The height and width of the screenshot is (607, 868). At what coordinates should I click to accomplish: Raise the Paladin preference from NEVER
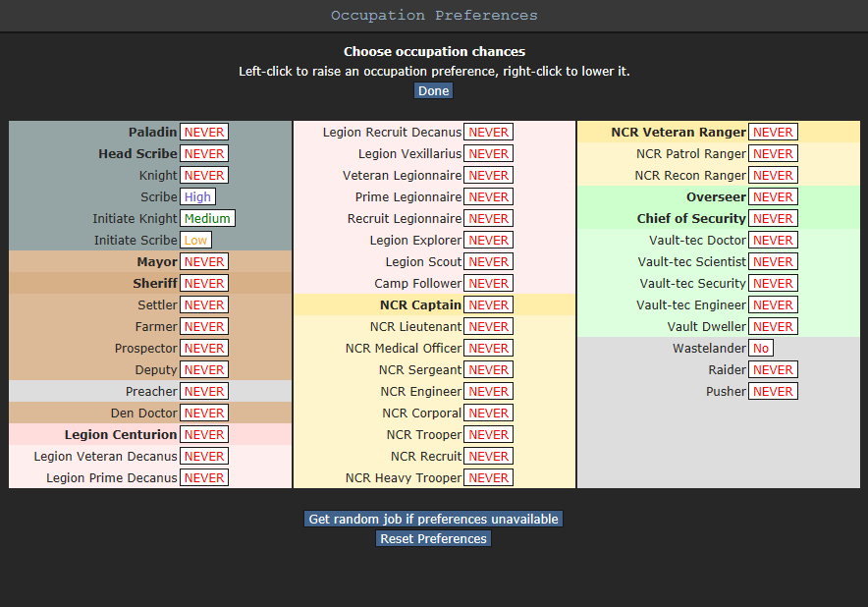coord(204,132)
